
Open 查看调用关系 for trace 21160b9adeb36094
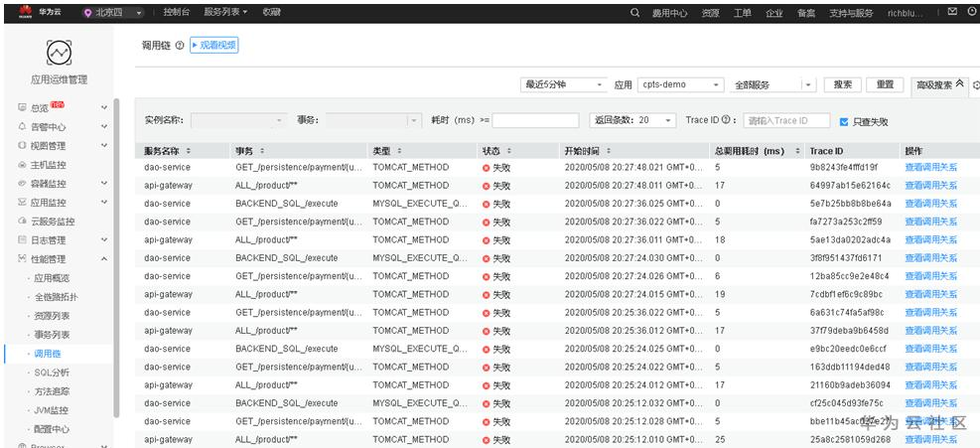click(930, 384)
